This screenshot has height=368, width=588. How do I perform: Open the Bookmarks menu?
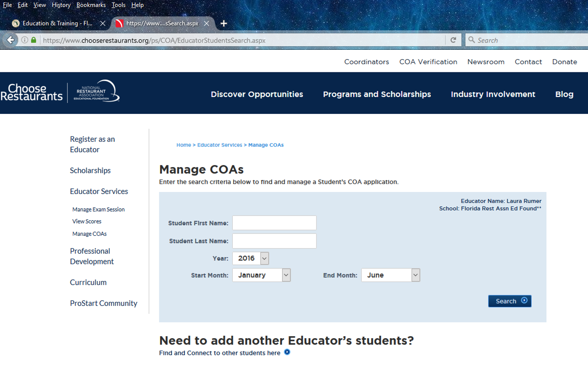91,5
